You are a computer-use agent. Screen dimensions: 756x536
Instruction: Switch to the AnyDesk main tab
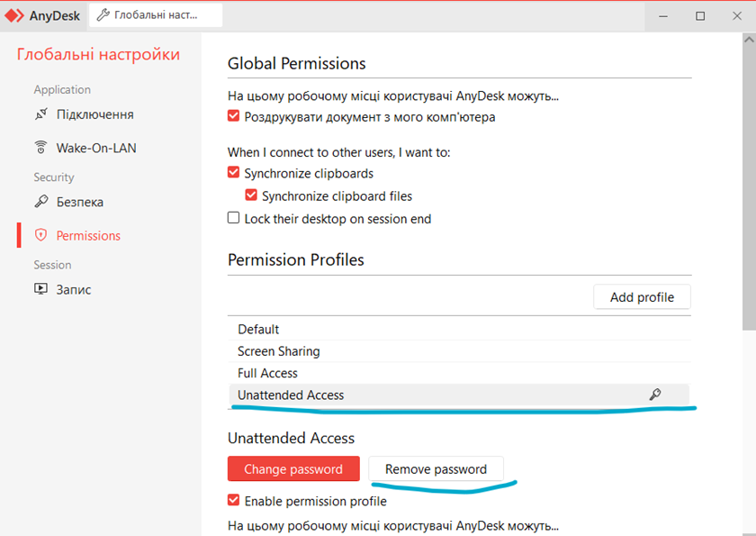coord(45,15)
